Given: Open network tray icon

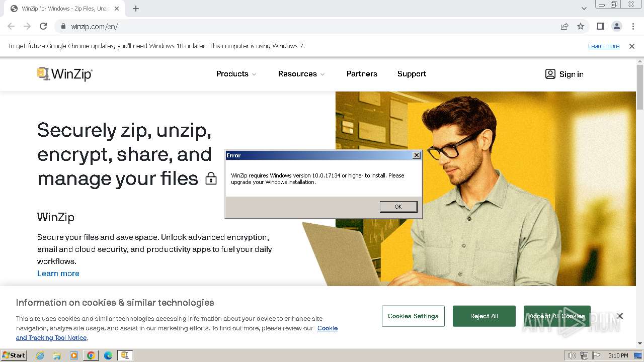Looking at the screenshot, I should 584,355.
